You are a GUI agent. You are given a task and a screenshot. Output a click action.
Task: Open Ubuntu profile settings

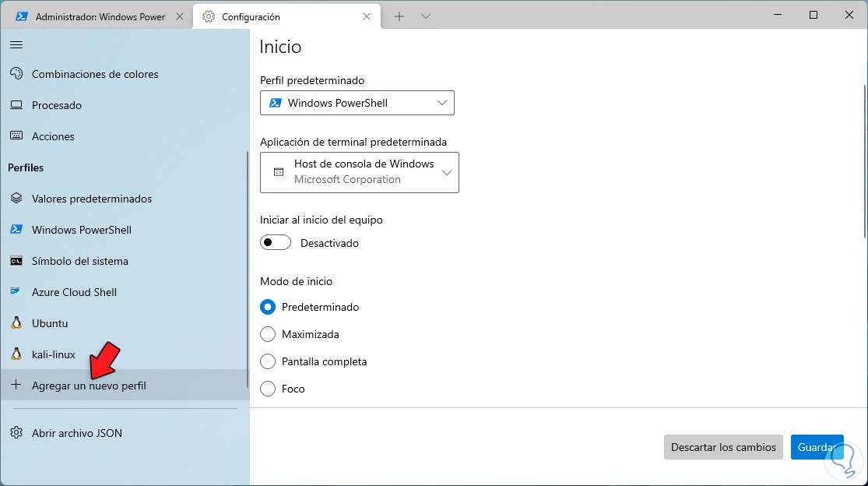pos(125,322)
